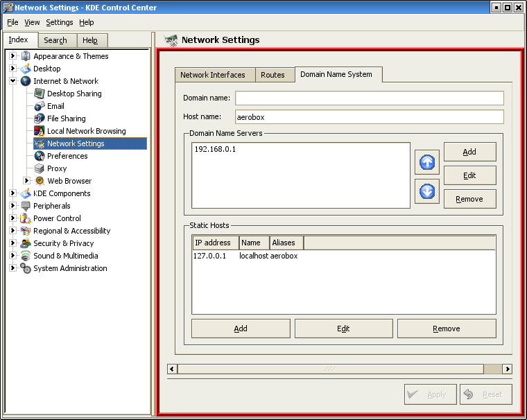Screen dimensions: 527x420
Task: Click the Security & Privacy icon
Action: point(26,243)
